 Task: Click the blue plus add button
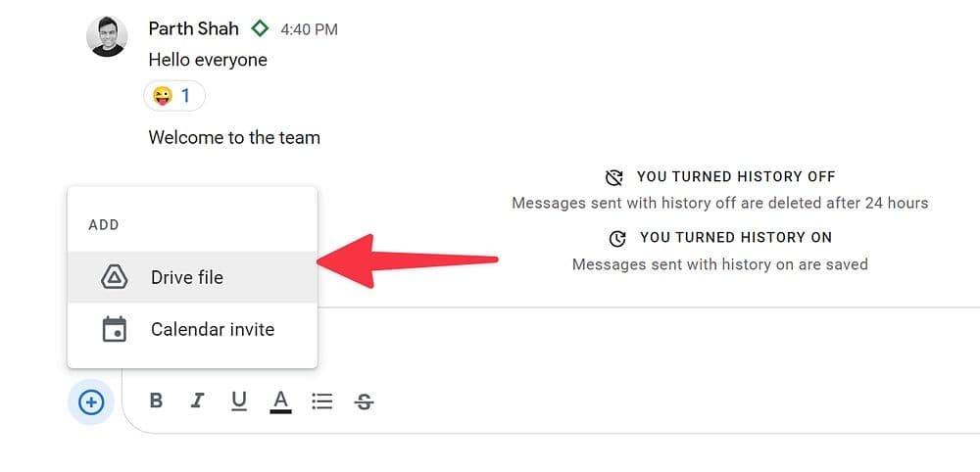click(x=91, y=402)
